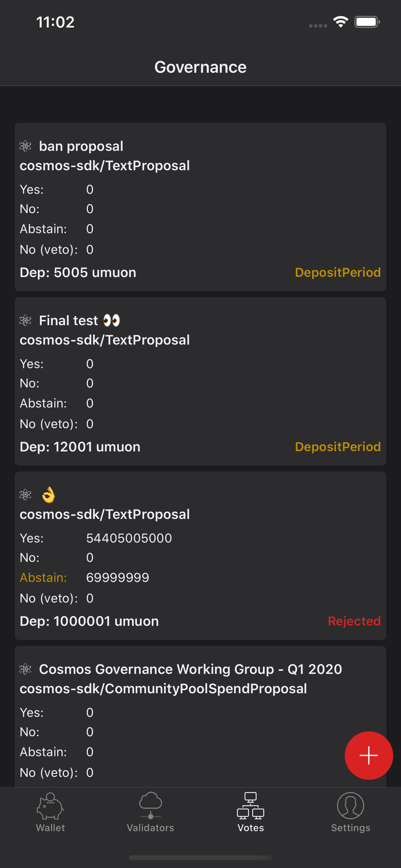401x868 pixels.
Task: Open Cosmos Governance Working Group - Q1 2020 proposal
Action: pyautogui.click(x=191, y=669)
